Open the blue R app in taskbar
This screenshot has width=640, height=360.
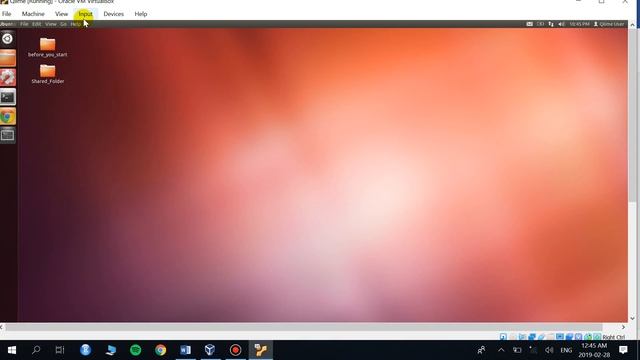[85, 350]
